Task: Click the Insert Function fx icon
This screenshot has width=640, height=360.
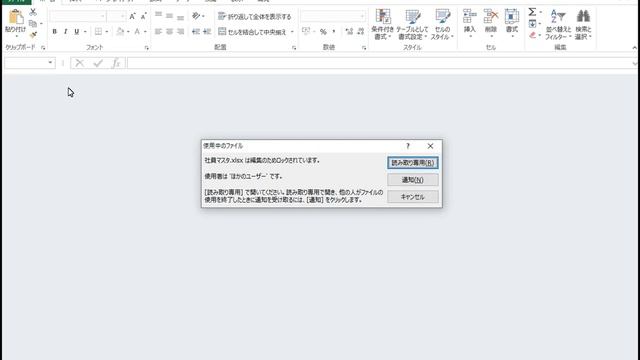Action: click(116, 63)
